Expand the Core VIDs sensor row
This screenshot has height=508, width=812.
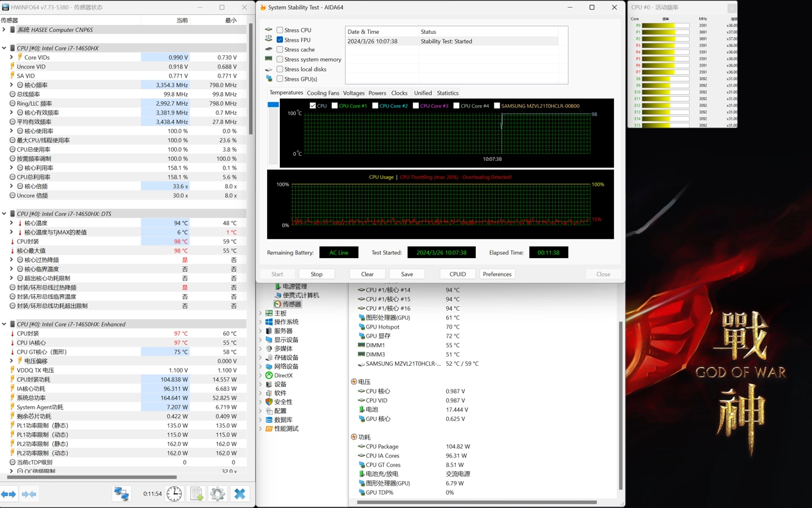pos(12,58)
